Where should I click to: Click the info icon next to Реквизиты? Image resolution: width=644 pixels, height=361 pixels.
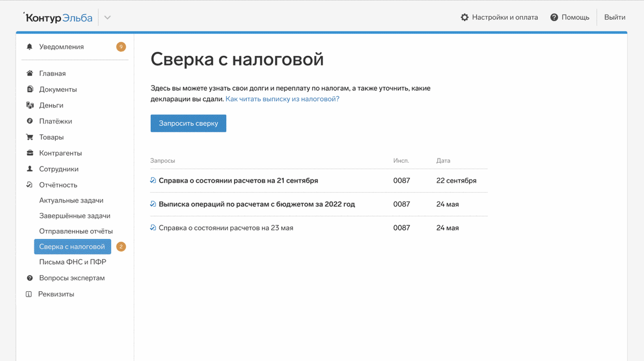[x=29, y=294]
